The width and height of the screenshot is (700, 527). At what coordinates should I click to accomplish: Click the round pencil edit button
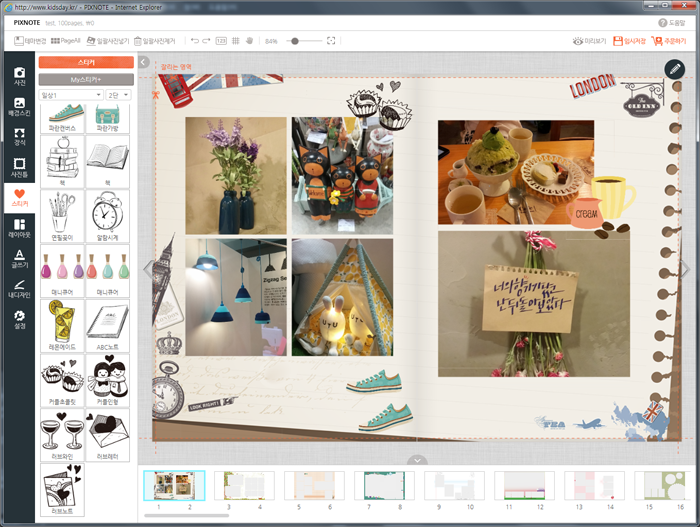pos(675,69)
